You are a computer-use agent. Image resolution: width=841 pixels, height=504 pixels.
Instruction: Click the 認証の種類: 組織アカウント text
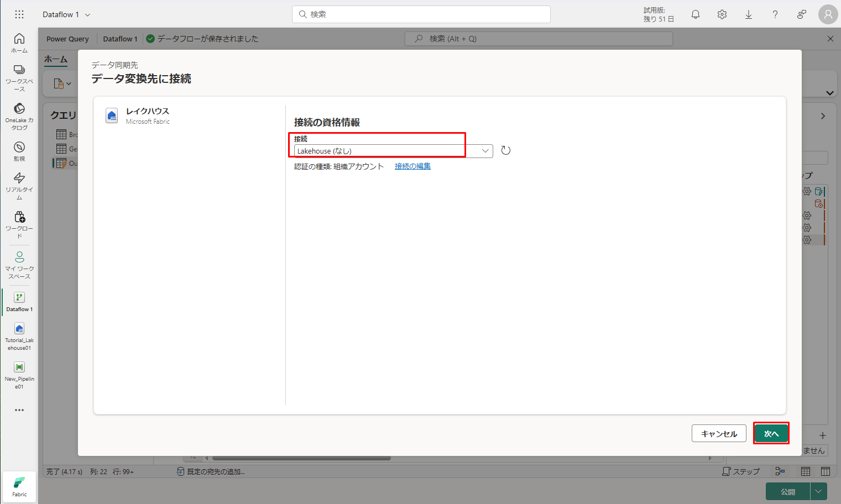pos(339,166)
